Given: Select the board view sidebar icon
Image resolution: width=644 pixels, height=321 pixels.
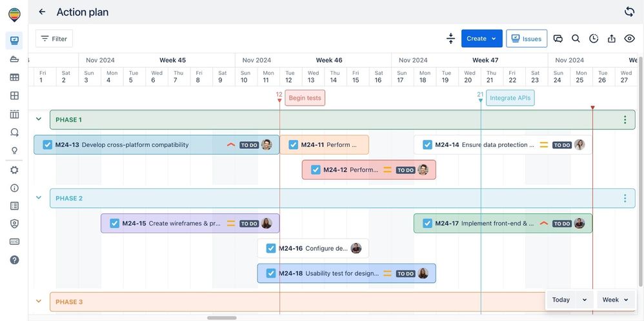Looking at the screenshot, I should point(14,40).
